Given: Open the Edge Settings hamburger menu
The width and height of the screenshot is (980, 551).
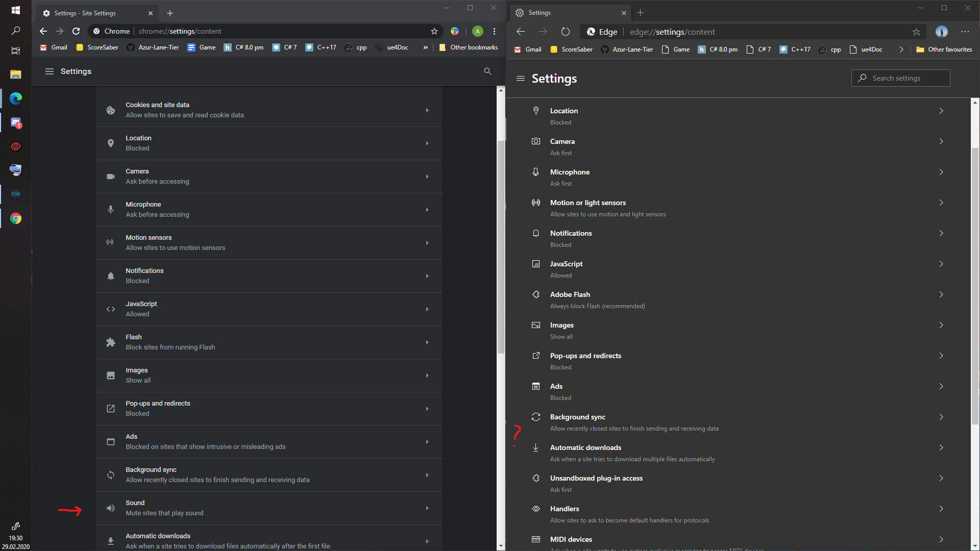Looking at the screenshot, I should [x=520, y=79].
